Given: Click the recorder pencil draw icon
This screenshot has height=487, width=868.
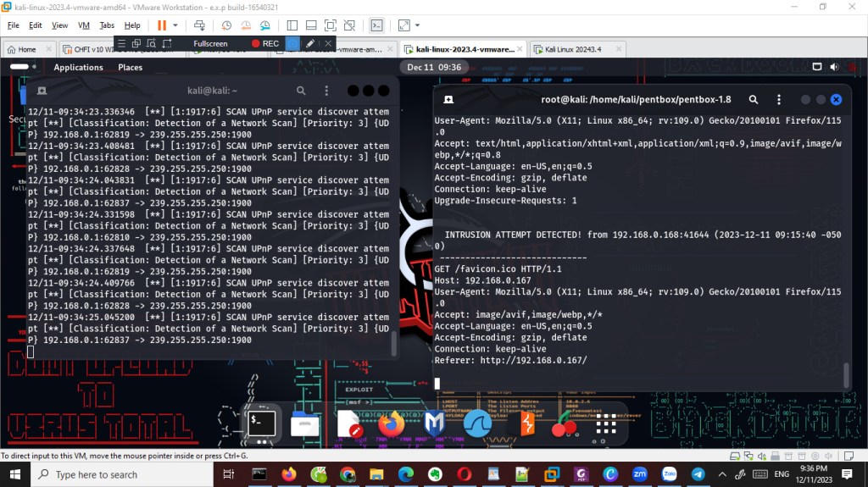Looking at the screenshot, I should pos(310,43).
